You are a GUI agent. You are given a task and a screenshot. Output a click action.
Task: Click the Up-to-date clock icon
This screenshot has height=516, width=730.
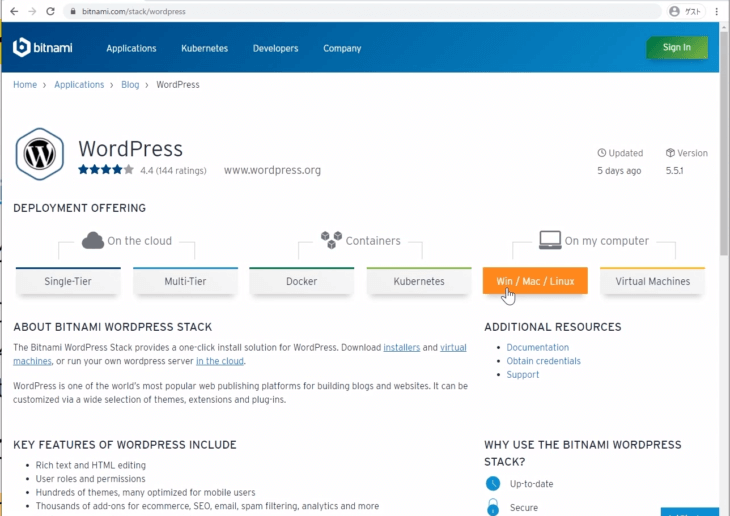click(493, 483)
